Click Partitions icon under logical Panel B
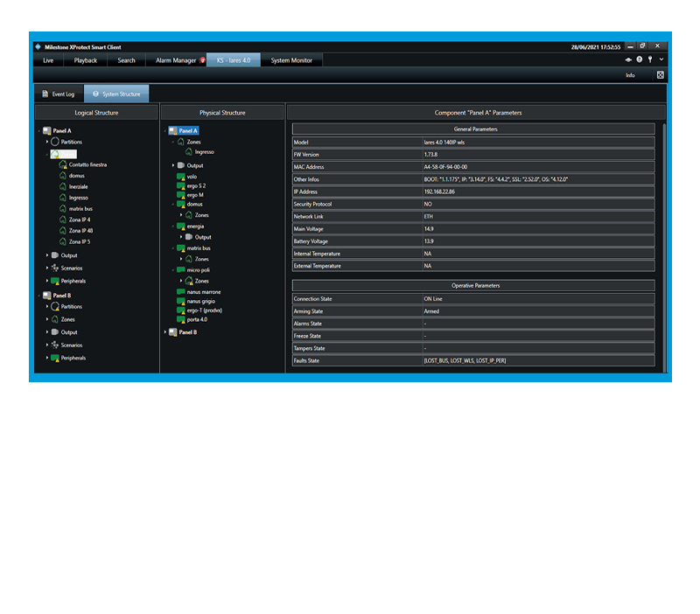 point(55,306)
